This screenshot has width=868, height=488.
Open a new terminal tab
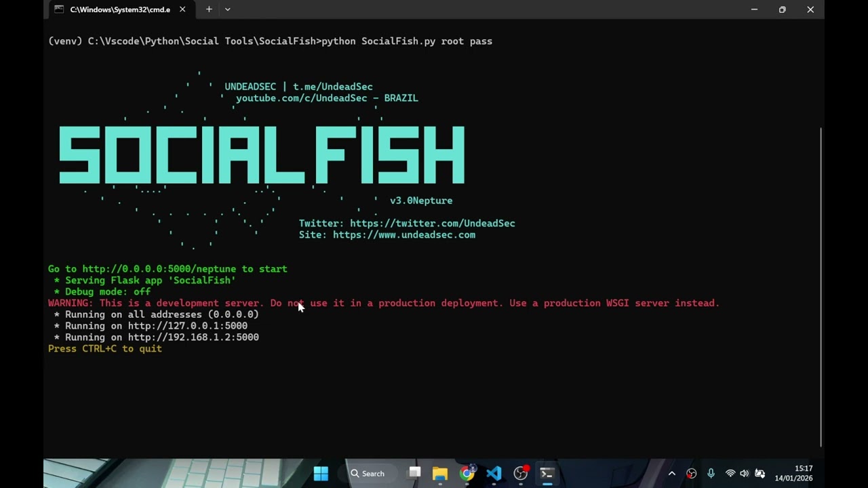pyautogui.click(x=209, y=9)
